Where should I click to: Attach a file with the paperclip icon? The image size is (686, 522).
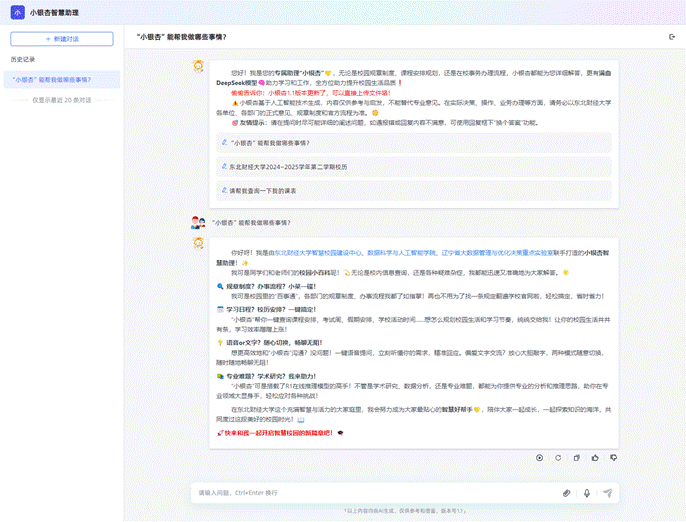tap(566, 493)
